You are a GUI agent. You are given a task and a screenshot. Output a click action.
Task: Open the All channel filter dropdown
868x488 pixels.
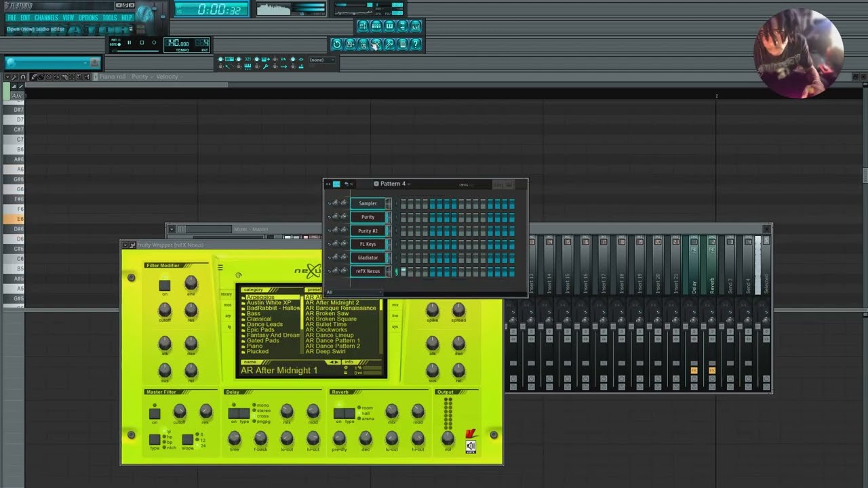pyautogui.click(x=354, y=292)
